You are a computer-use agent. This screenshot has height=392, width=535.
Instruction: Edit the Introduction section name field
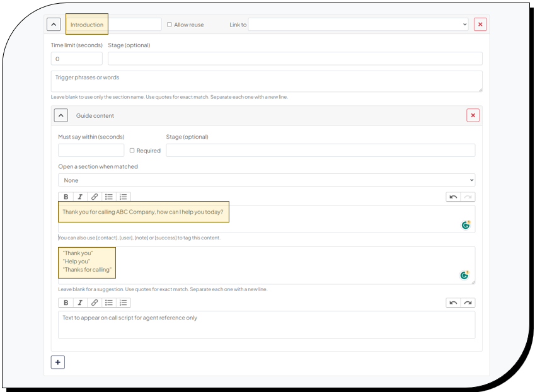click(113, 25)
